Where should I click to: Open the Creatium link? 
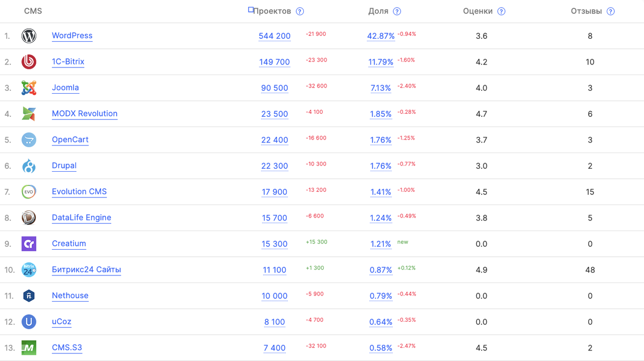(69, 244)
